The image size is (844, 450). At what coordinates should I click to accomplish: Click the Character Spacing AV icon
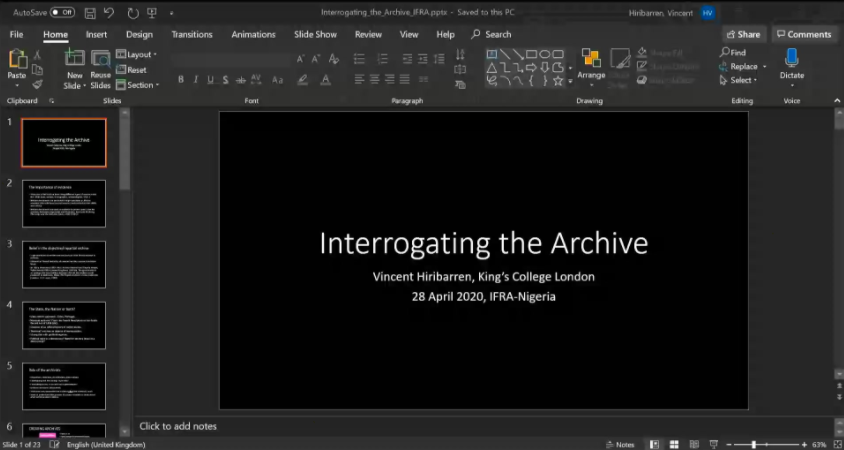256,80
